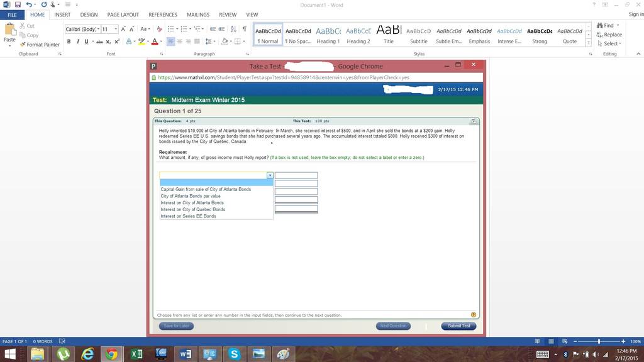644x362 pixels.
Task: Click help question icon in test panel
Action: pos(473,315)
